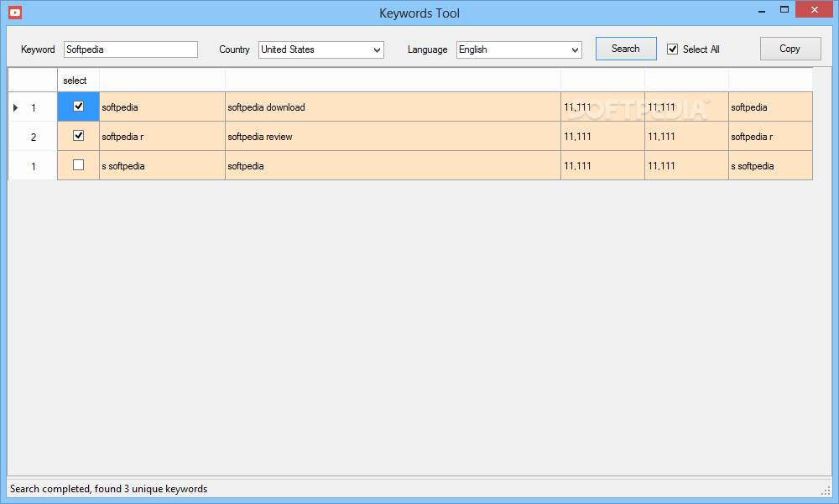The width and height of the screenshot is (839, 504).
Task: Click the second 11,111 value in softpedia review row
Action: pos(686,137)
